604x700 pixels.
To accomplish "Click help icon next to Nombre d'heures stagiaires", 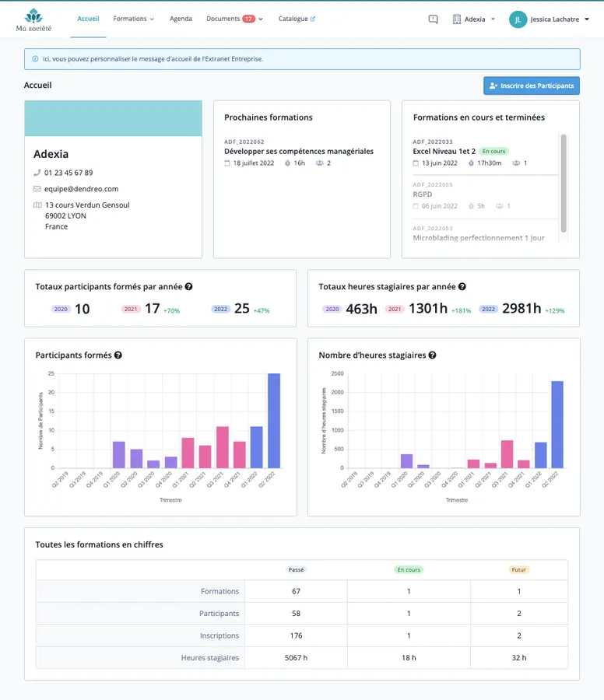I will 432,355.
